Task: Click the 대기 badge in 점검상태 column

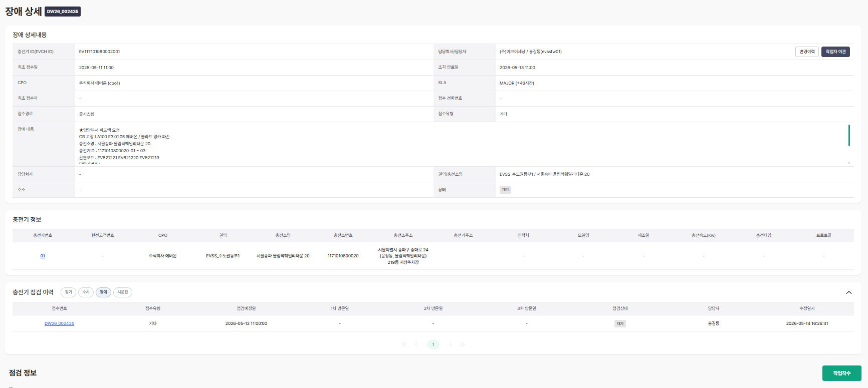Action: pos(620,323)
